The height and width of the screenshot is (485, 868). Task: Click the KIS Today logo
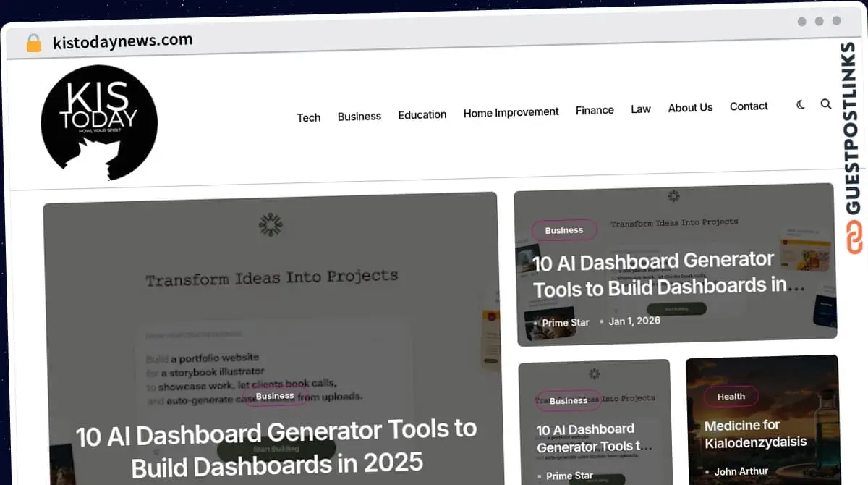click(x=99, y=122)
